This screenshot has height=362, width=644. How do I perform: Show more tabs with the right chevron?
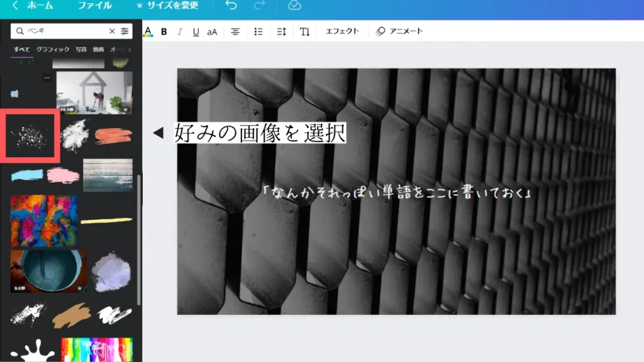click(x=130, y=50)
